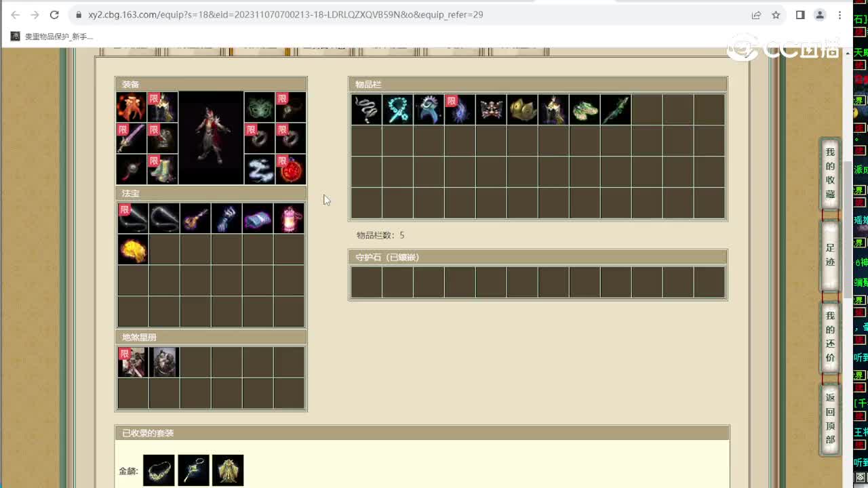Select the gray orb with red tassel
Screen dimensions: 868x488
132,169
